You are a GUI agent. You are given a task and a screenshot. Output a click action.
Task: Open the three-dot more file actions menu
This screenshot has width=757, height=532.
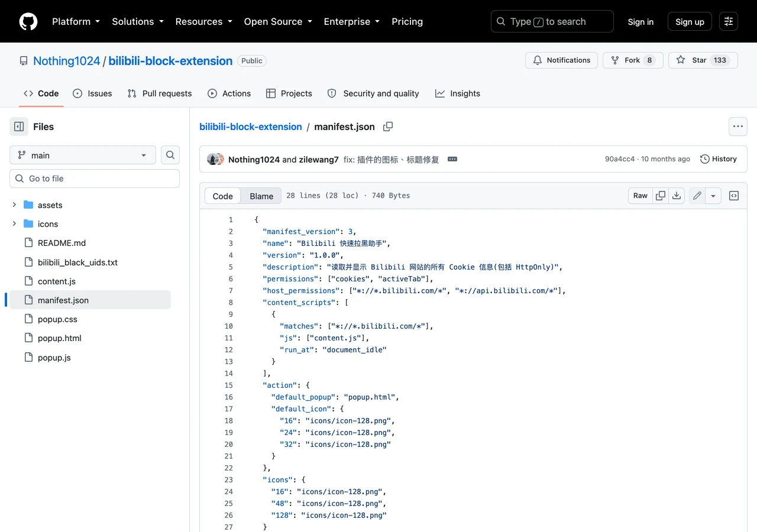(x=737, y=126)
